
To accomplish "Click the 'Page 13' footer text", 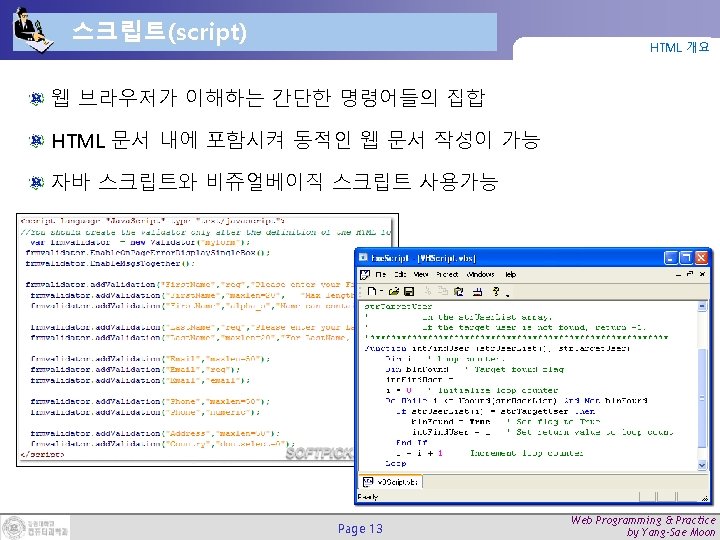I will (360, 529).
